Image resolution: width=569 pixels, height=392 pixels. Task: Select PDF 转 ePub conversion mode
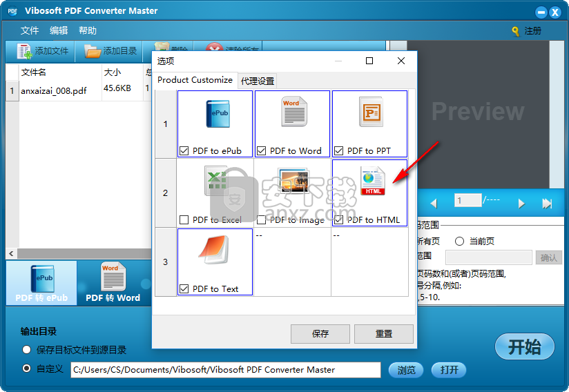click(x=41, y=283)
